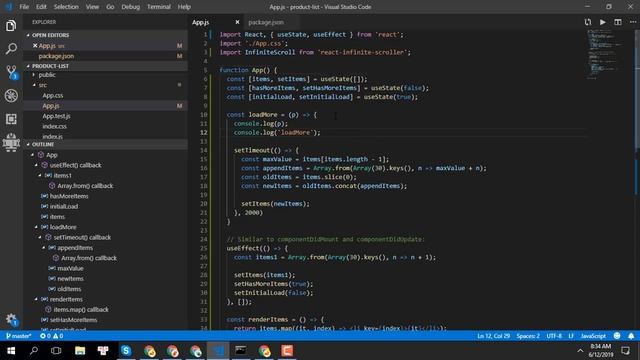This screenshot has width=640, height=360.
Task: Open the Selection menu
Action: pos(66,7)
